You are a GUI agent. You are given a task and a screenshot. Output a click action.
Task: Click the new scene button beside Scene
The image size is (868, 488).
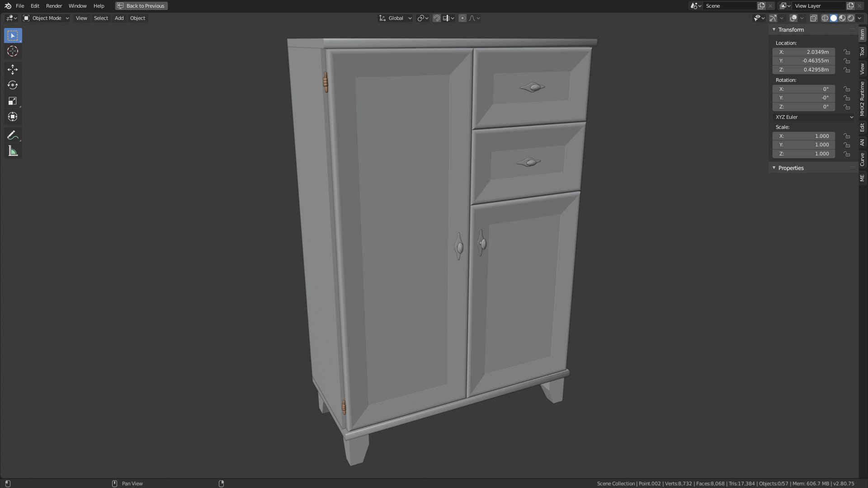[x=761, y=6]
